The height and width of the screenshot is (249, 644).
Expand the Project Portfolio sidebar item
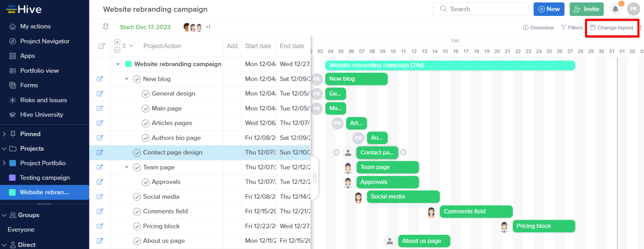[x=4, y=163]
